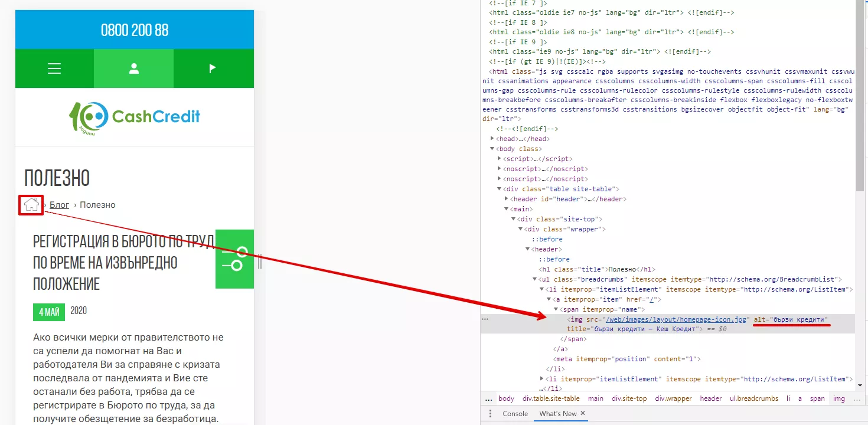The image size is (868, 425).
Task: Collapse the div class site-top
Action: pos(514,219)
